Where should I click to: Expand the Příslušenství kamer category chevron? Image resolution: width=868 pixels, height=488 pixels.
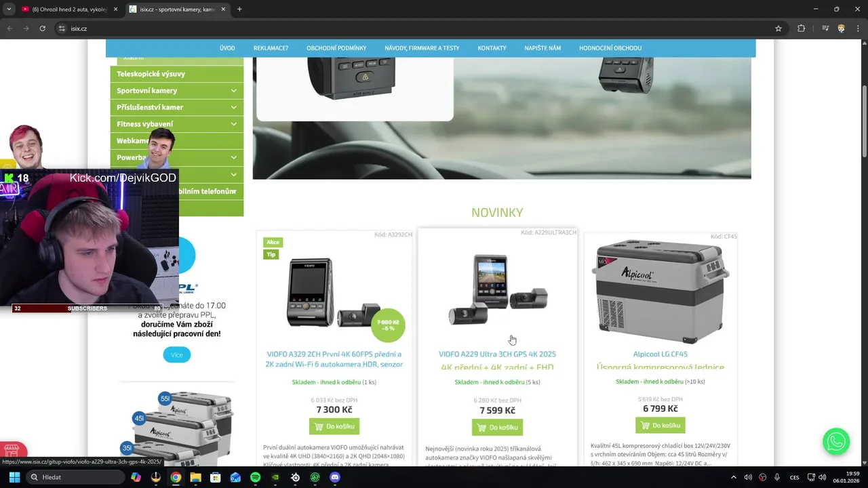(233, 107)
